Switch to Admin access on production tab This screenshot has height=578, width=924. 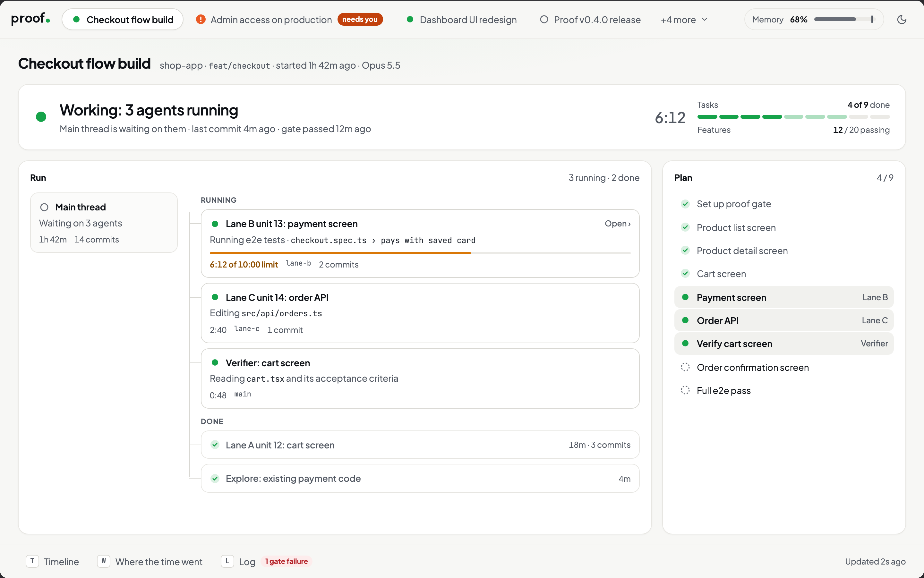[x=289, y=20]
